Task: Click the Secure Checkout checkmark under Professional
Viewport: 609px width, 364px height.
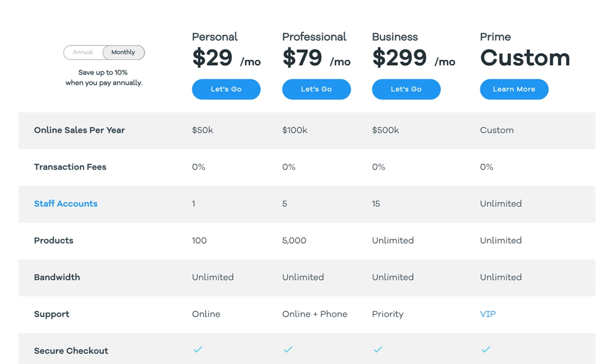Action: pos(288,349)
